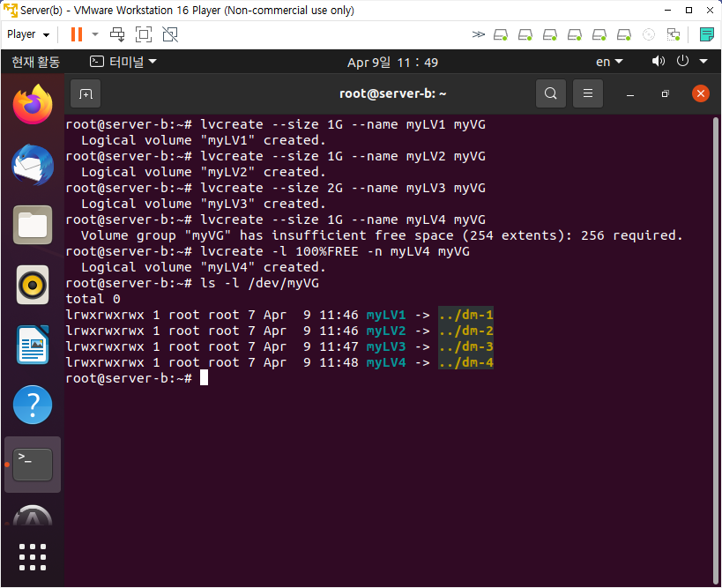Click the ../dm-1 link target
Image resolution: width=722 pixels, height=588 pixels.
465,315
